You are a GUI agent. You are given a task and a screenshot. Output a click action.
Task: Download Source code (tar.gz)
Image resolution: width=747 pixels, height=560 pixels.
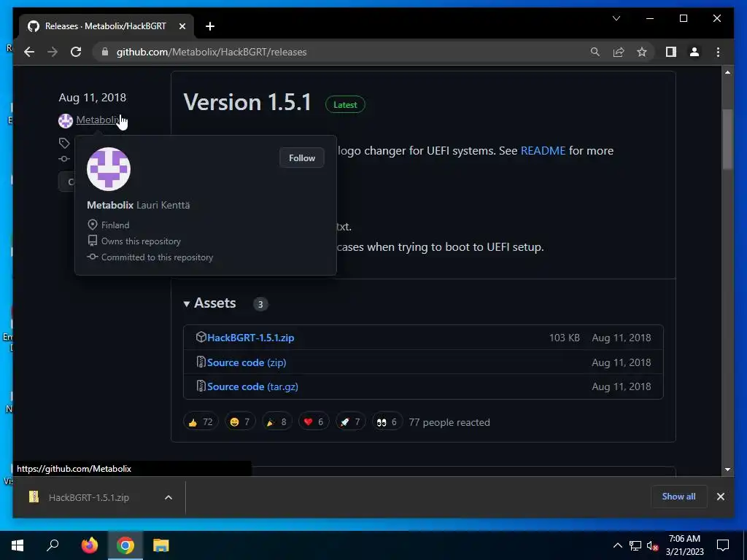pyautogui.click(x=252, y=386)
